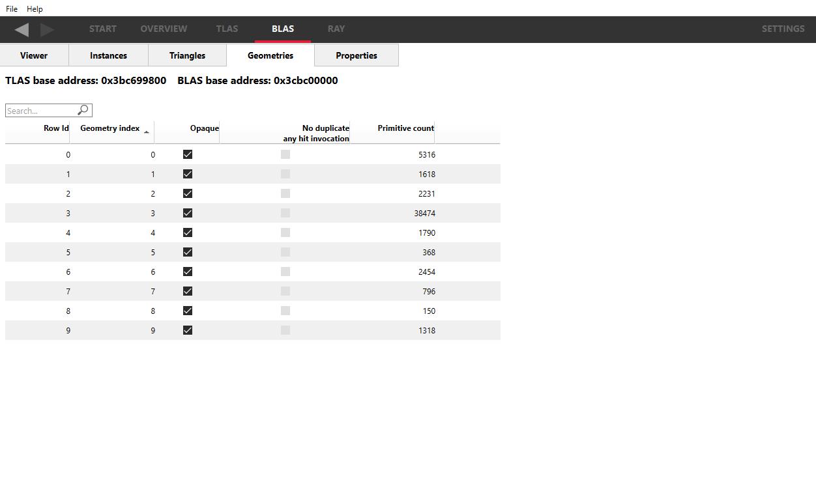Select the Viewer tab

pyautogui.click(x=34, y=55)
